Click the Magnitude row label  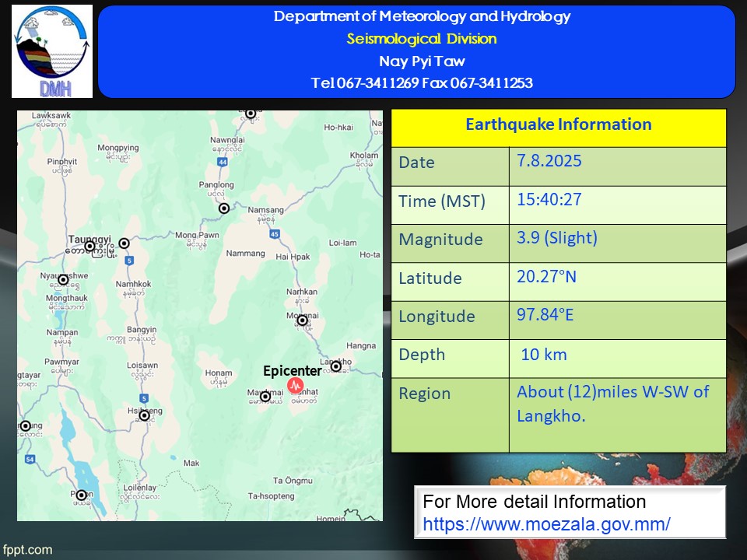click(x=440, y=240)
